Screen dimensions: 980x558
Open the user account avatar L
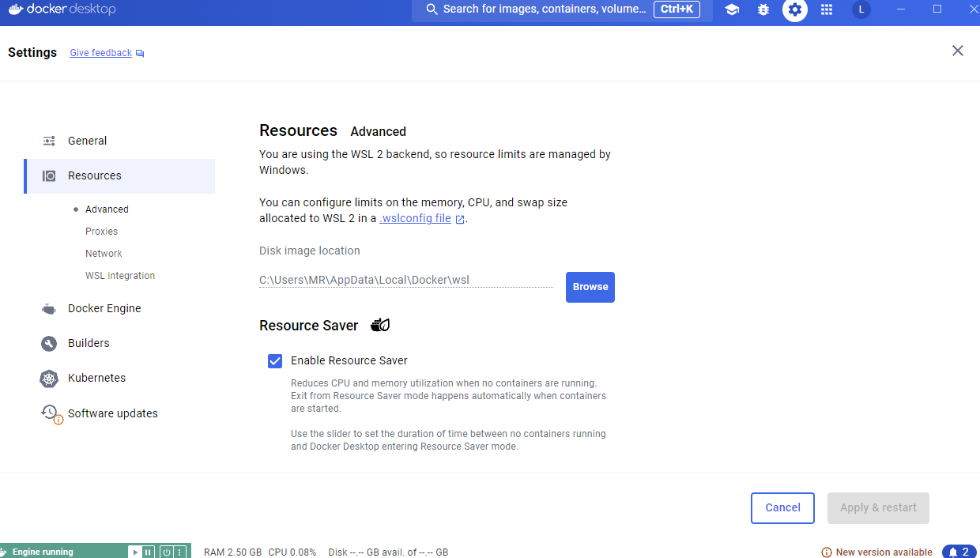(861, 9)
